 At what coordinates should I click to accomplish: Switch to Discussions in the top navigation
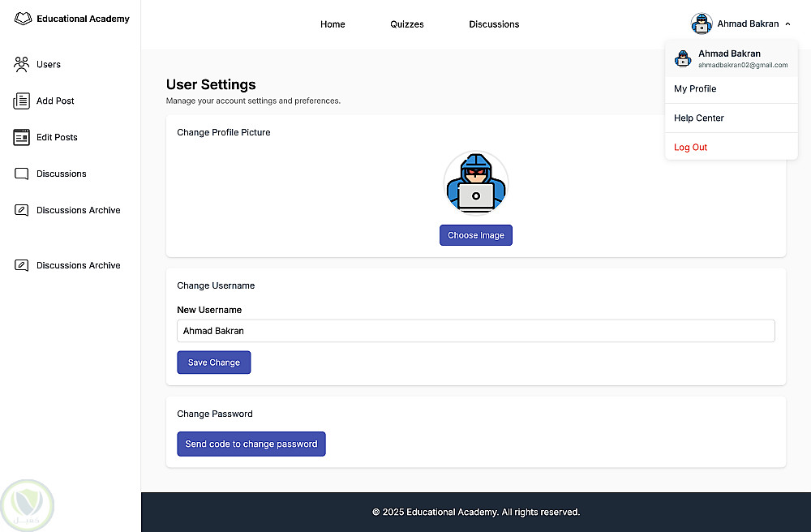coord(494,24)
